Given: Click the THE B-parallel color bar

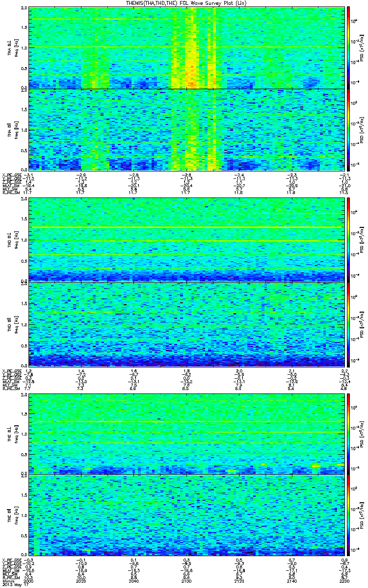Looking at the screenshot, I should [x=348, y=514].
